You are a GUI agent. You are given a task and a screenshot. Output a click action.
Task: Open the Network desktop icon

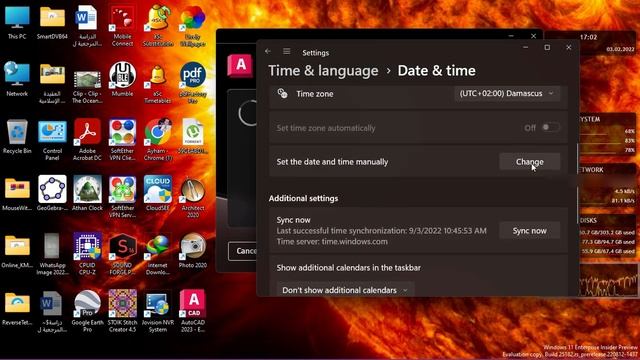coord(17,80)
